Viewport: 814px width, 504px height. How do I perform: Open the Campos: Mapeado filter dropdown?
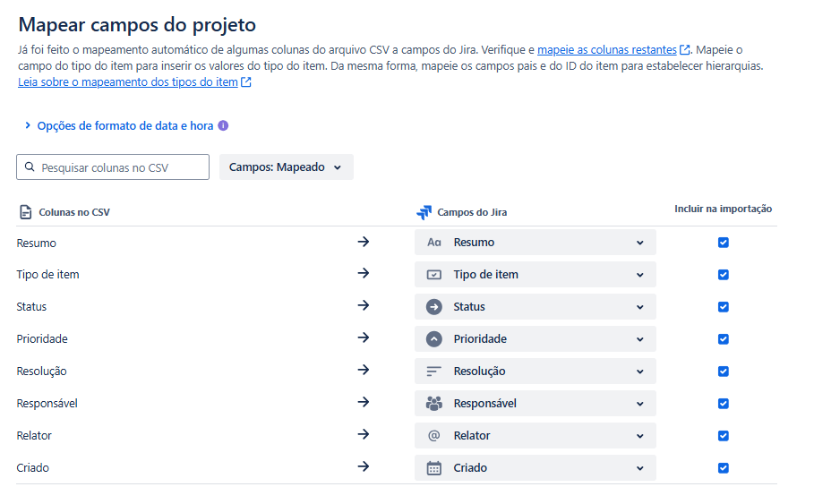[286, 167]
